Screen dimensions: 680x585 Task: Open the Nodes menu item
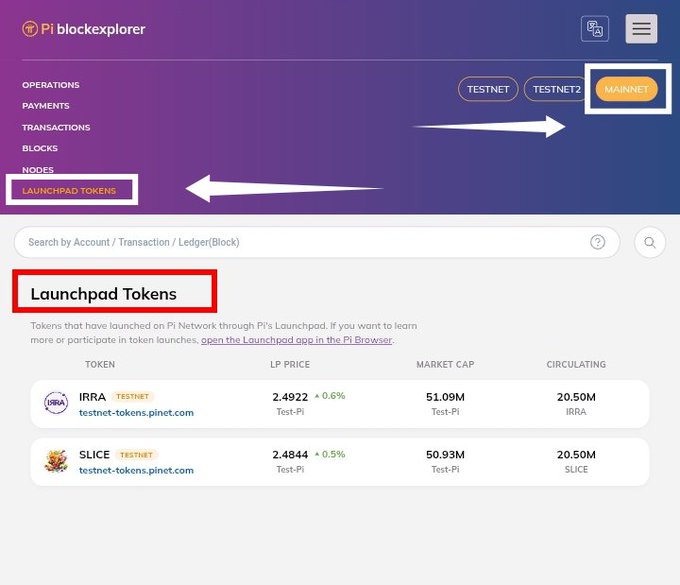(38, 170)
